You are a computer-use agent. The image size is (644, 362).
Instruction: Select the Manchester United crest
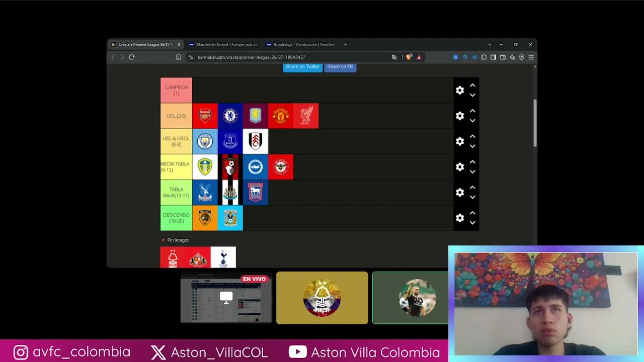[x=281, y=116]
